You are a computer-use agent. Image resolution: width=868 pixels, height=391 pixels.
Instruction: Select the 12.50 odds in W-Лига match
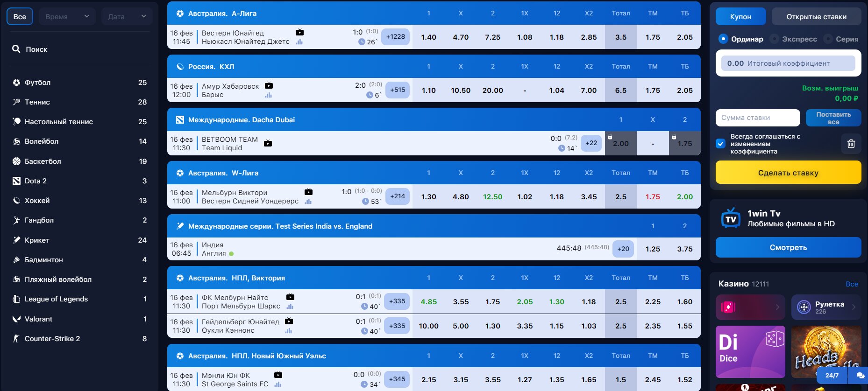click(x=492, y=197)
